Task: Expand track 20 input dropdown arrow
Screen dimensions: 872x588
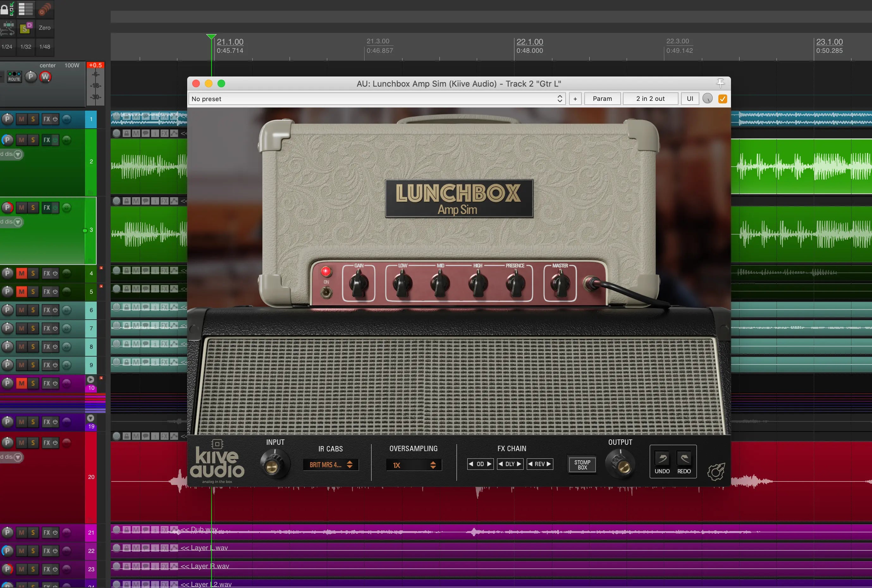Action: [18, 457]
